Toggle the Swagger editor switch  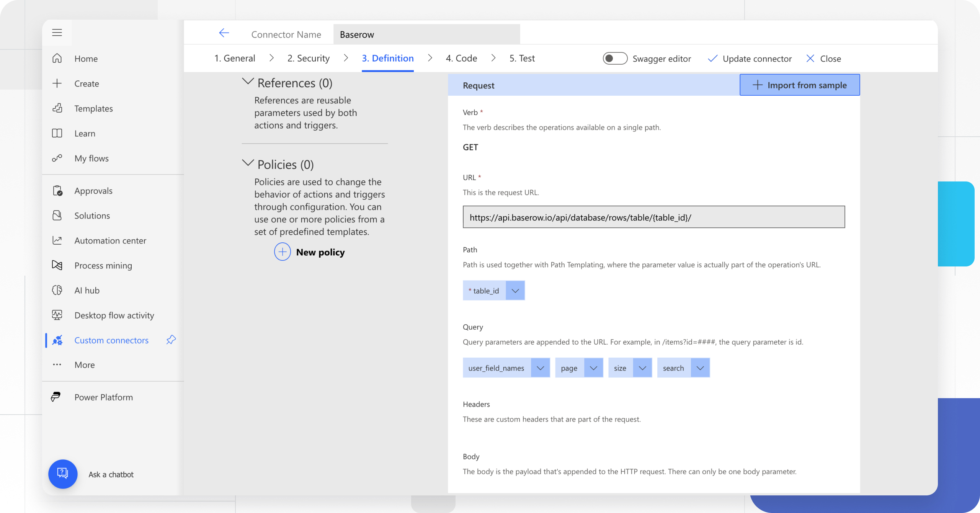point(615,59)
